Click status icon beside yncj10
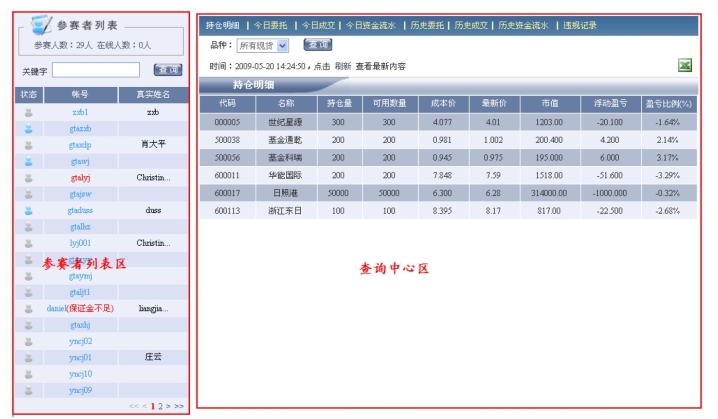Viewport: 718px width, 419px height. coord(28,374)
